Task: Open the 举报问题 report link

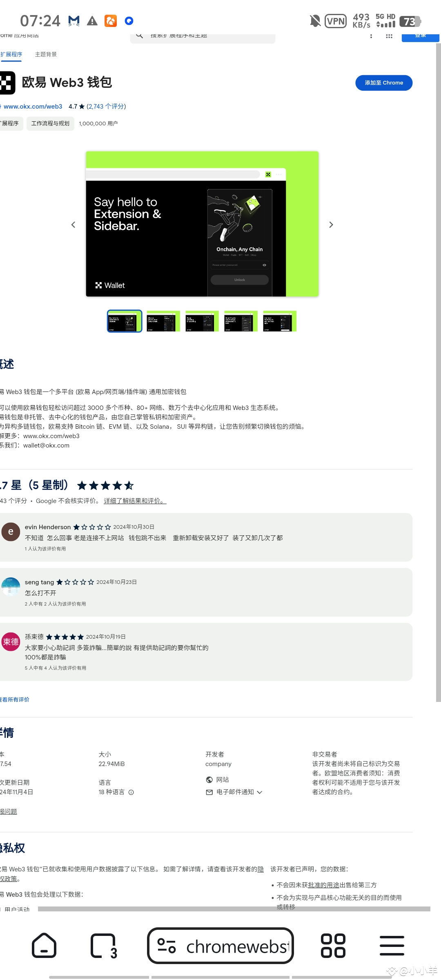Action: tap(9, 811)
